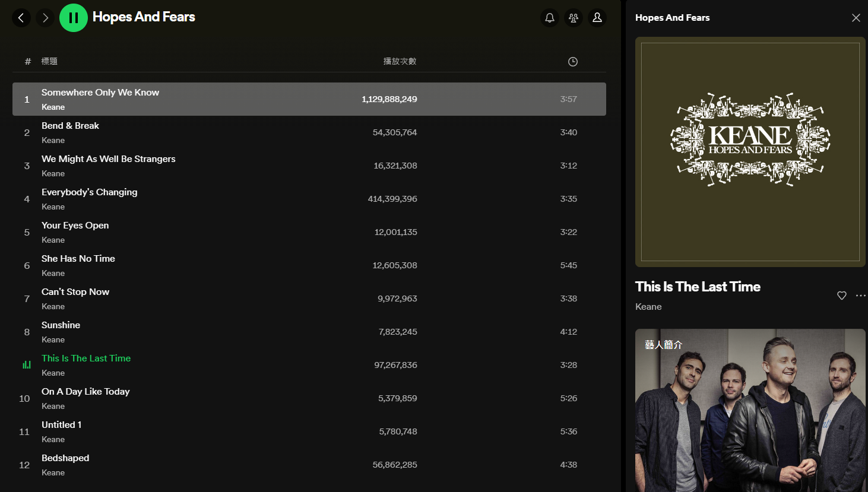The width and height of the screenshot is (868, 492).
Task: Select track Somewhere Only We Know
Action: point(100,93)
